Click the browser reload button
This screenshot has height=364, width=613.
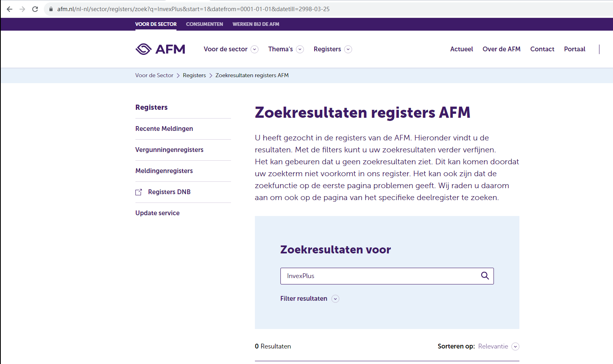click(x=35, y=9)
